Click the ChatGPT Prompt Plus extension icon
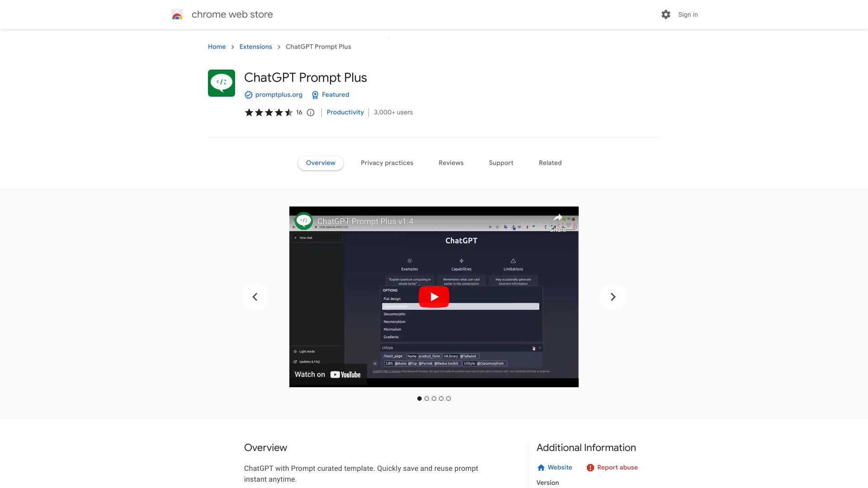 [221, 83]
